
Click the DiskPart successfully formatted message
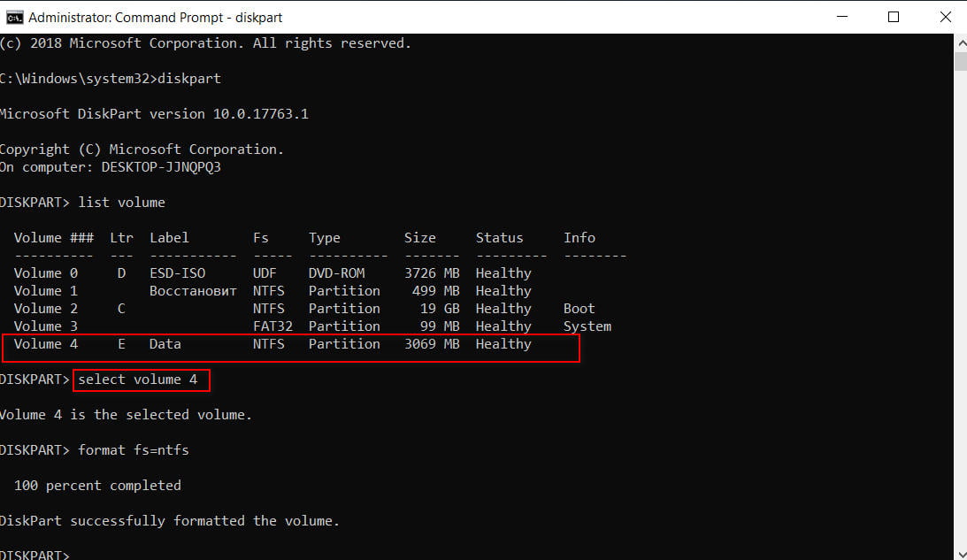pos(168,520)
